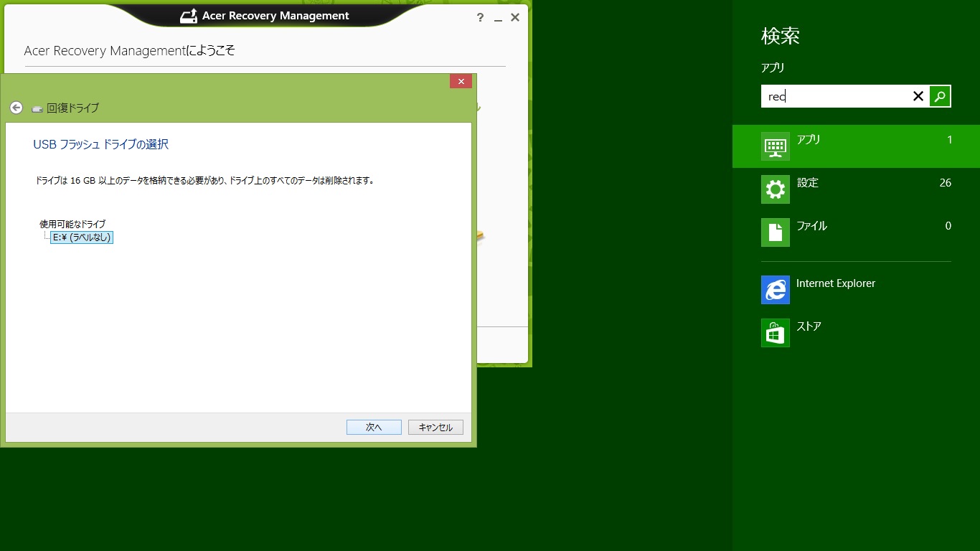
Task: Filter results by アプリ label
Action: point(809,140)
